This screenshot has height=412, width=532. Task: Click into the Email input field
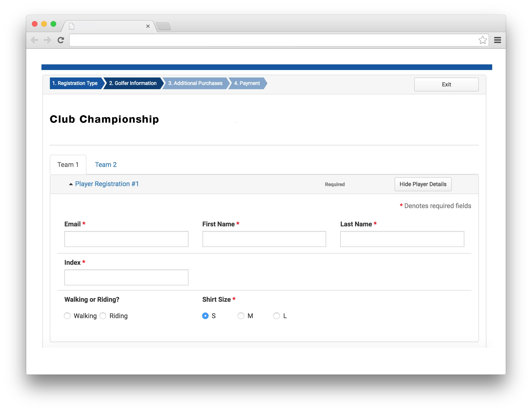126,239
